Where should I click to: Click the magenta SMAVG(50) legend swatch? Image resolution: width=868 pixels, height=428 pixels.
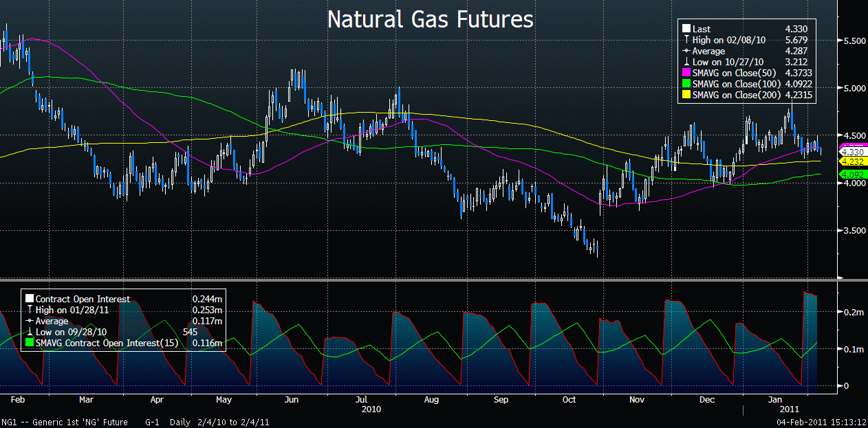pyautogui.click(x=686, y=73)
